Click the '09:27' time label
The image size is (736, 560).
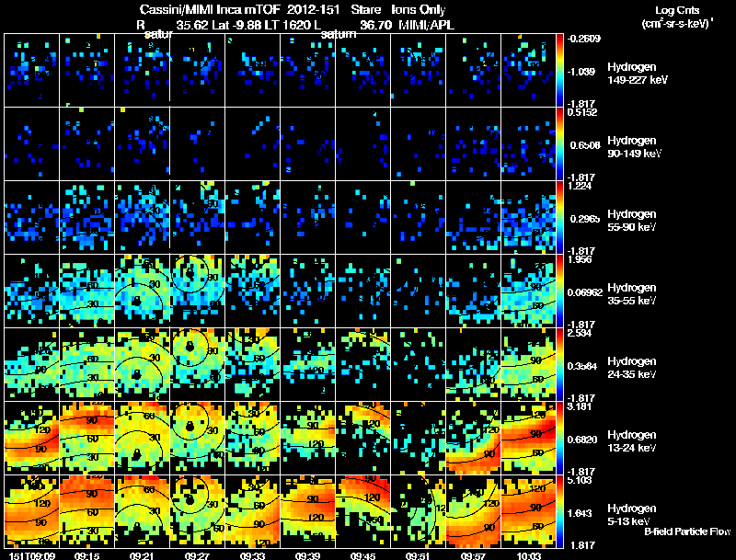pyautogui.click(x=197, y=555)
